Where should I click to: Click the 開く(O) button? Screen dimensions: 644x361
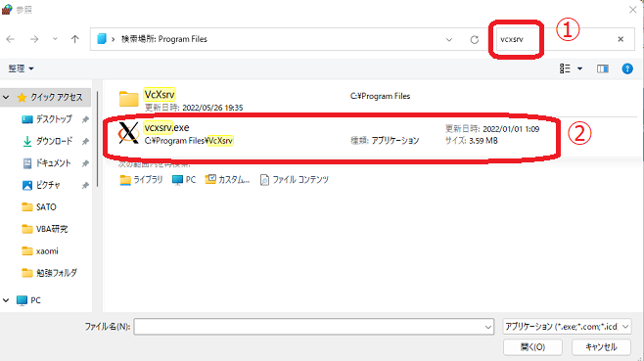click(x=532, y=347)
